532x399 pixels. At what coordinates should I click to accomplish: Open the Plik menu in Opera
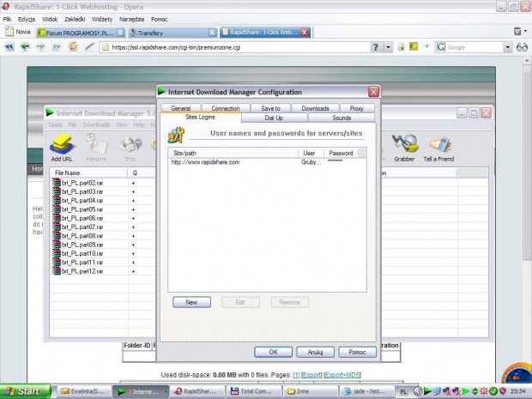pos(7,20)
